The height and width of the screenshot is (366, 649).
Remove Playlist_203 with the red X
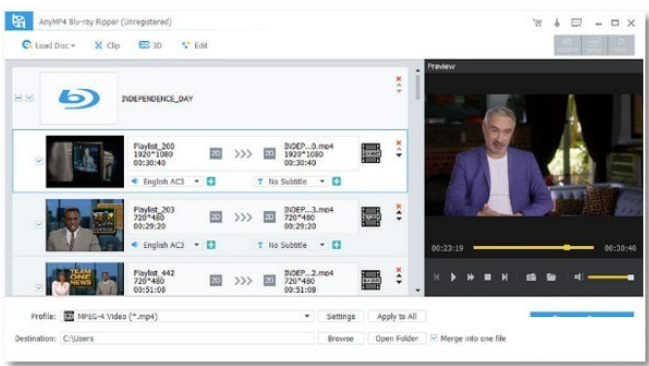[399, 206]
